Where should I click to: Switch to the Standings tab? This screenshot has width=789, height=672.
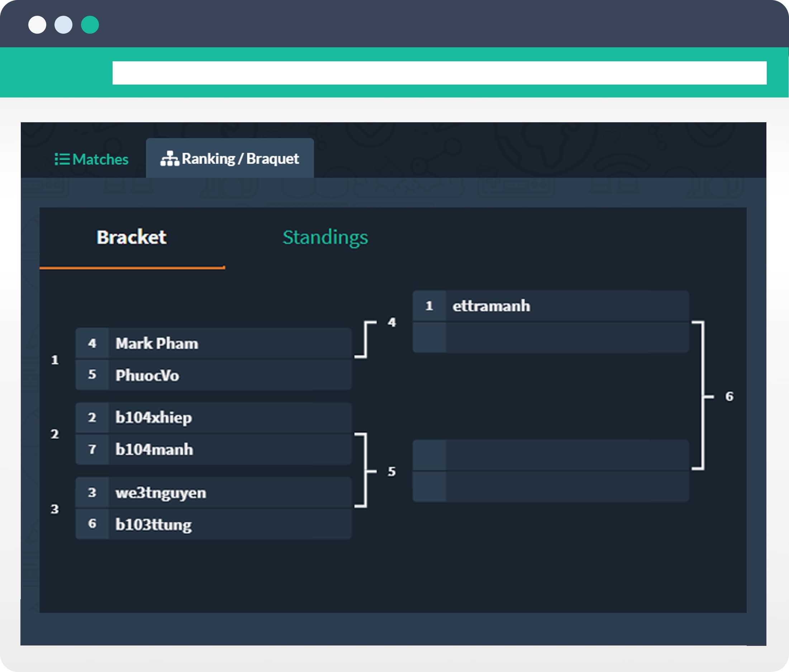(x=325, y=236)
